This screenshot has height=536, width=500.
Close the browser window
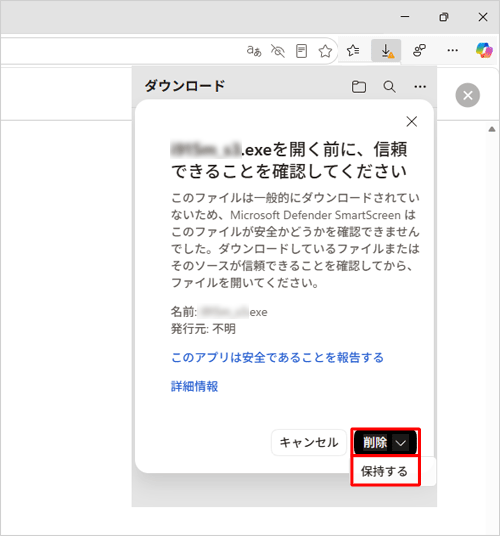(x=483, y=17)
